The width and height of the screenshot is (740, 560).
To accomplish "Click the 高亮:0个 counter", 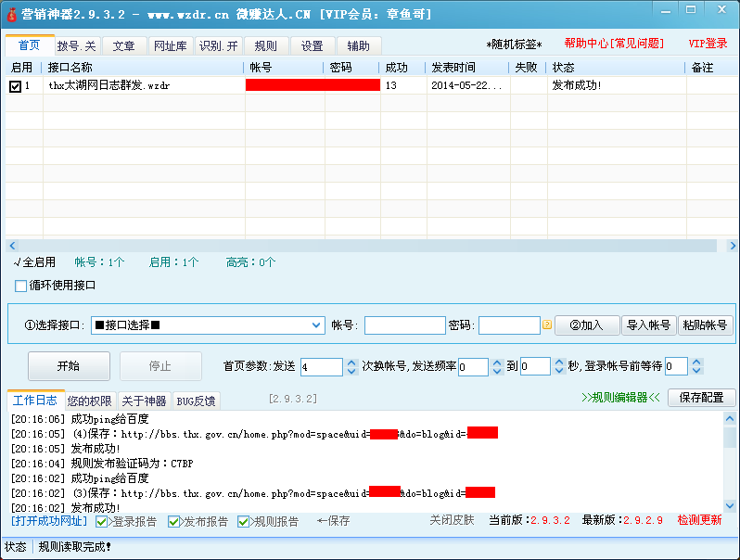I will pyautogui.click(x=250, y=262).
